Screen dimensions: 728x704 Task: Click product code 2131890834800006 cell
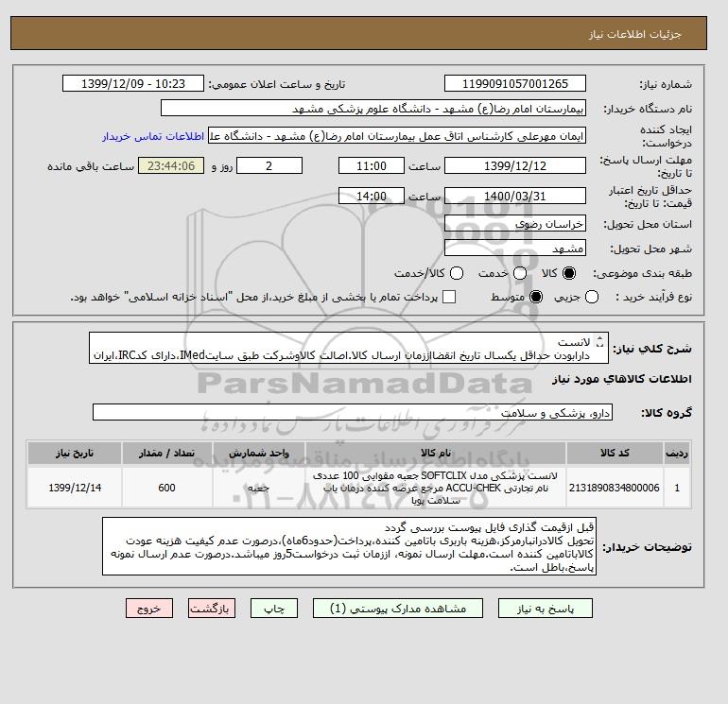[615, 488]
